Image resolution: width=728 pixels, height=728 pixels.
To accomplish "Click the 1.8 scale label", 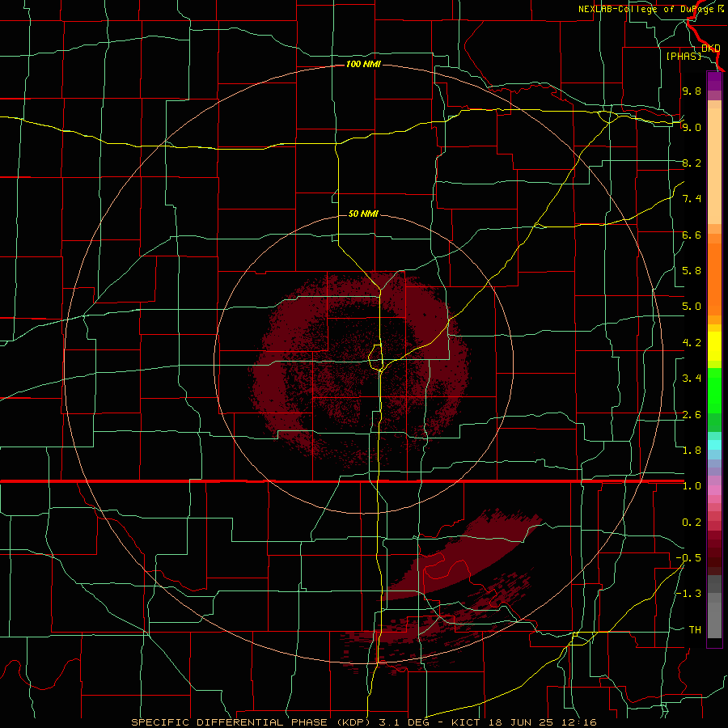I will coord(692,451).
